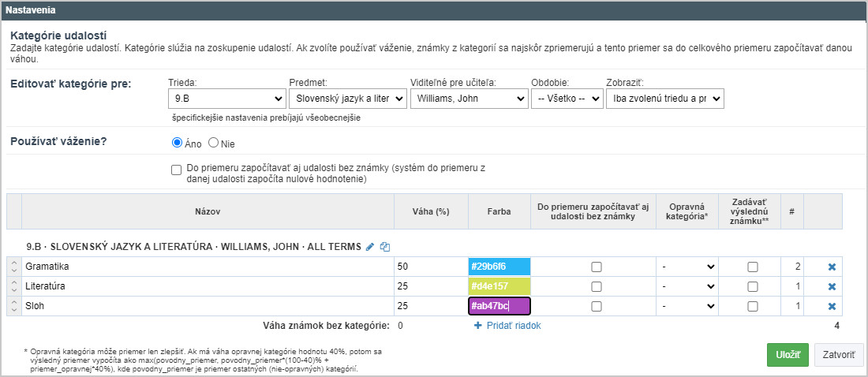
Task: Click the reorder arrows beside Literatúra
Action: point(14,287)
